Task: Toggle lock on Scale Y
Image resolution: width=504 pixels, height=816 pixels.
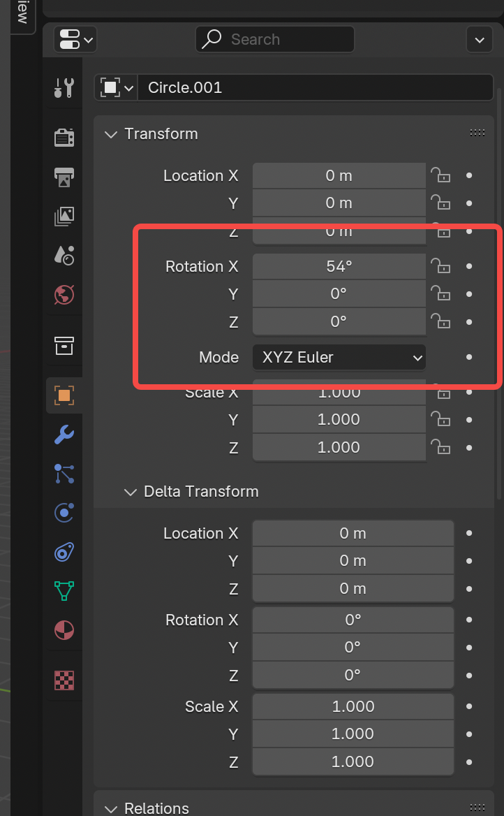Action: point(440,419)
